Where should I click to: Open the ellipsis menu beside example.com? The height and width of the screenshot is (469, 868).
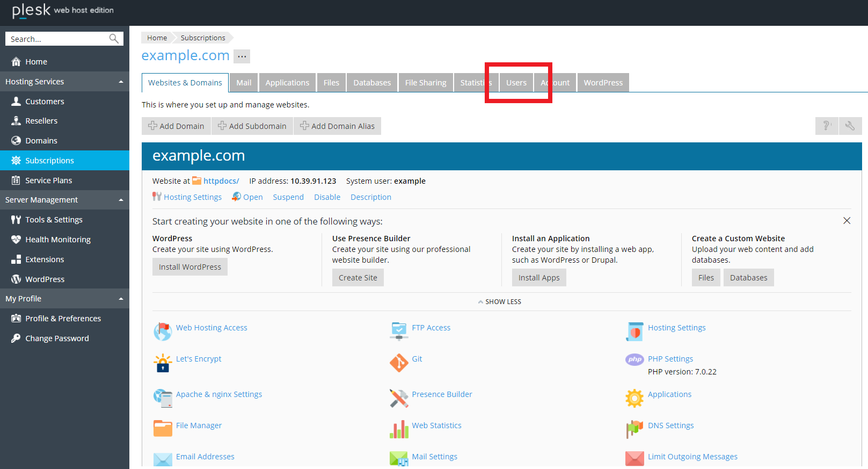(x=242, y=56)
